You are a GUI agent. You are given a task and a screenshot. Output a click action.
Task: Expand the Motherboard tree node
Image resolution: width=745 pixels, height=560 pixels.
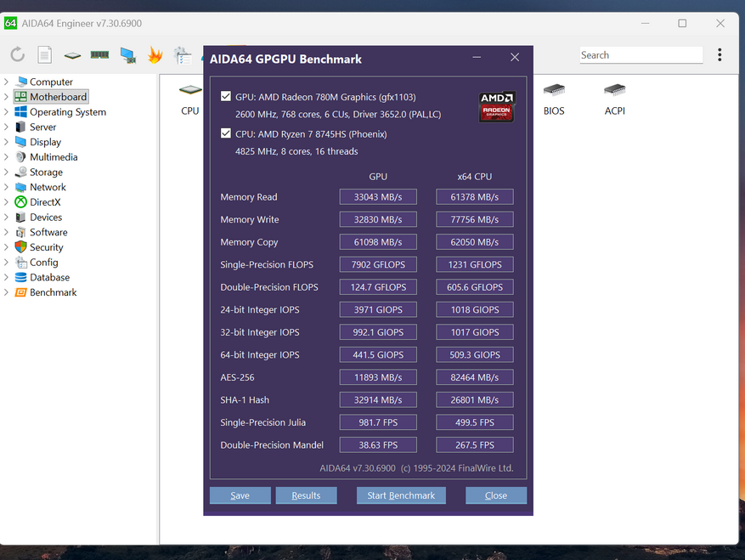[x=6, y=97]
